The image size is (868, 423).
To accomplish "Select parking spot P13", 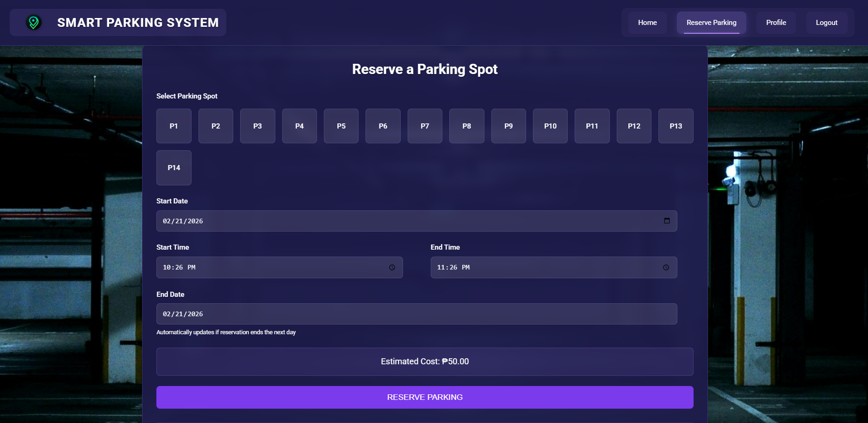I will 676,126.
